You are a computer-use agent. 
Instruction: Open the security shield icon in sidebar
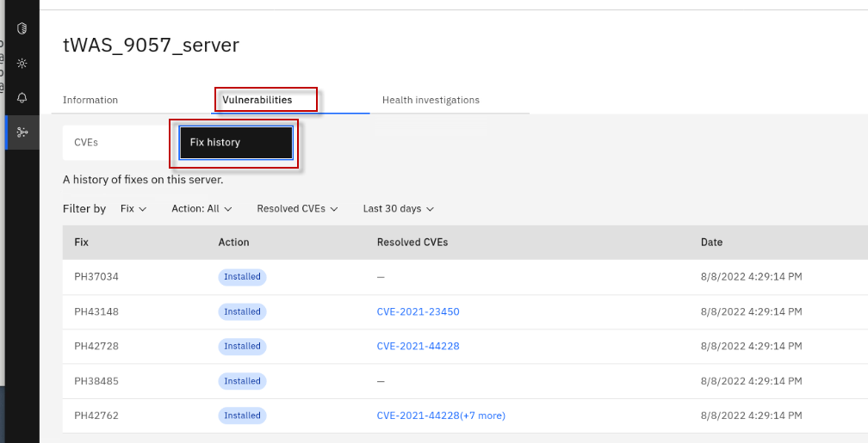click(x=22, y=28)
